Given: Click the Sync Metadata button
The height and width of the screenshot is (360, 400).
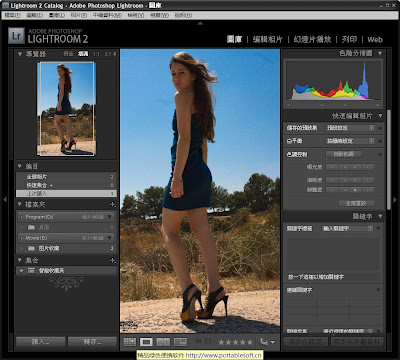Looking at the screenshot, I should tap(357, 342).
